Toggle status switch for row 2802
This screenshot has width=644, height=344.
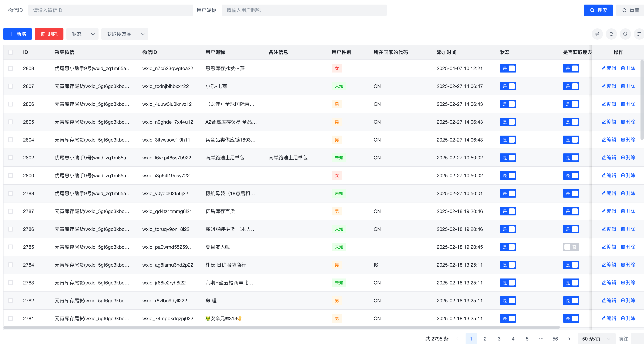click(508, 158)
